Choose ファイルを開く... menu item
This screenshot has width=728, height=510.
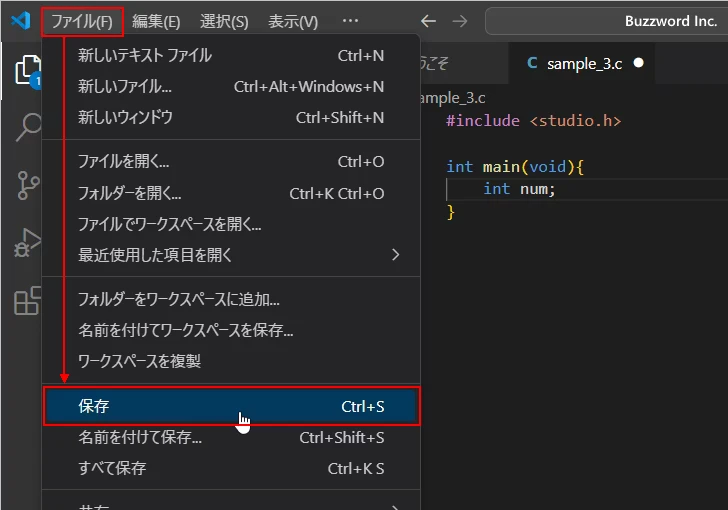[231, 162]
